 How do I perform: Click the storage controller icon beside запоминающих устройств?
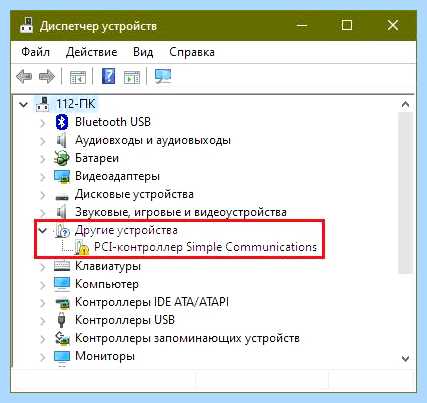click(62, 338)
